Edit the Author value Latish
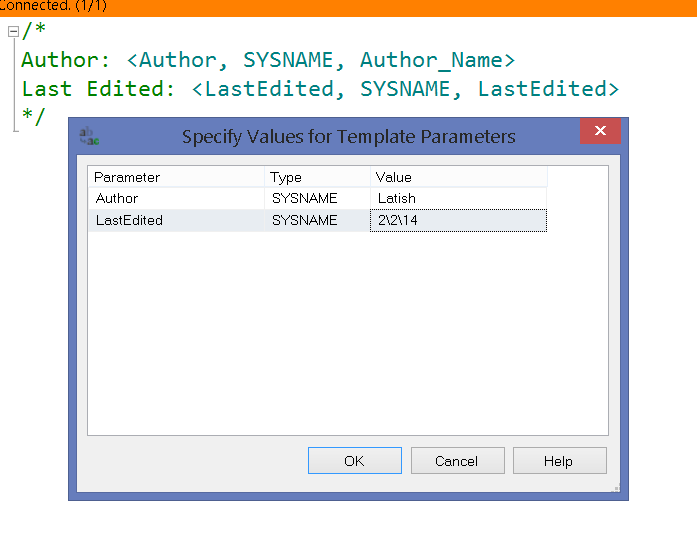 click(458, 198)
